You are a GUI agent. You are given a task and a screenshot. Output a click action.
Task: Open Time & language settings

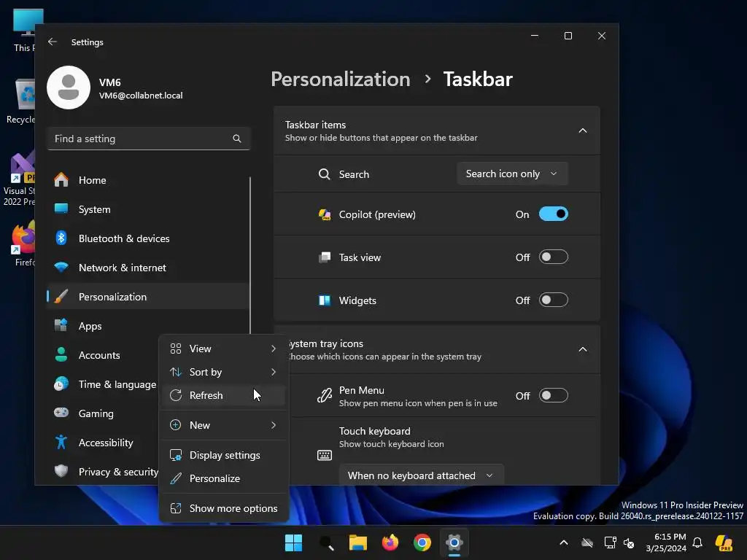(x=102, y=384)
